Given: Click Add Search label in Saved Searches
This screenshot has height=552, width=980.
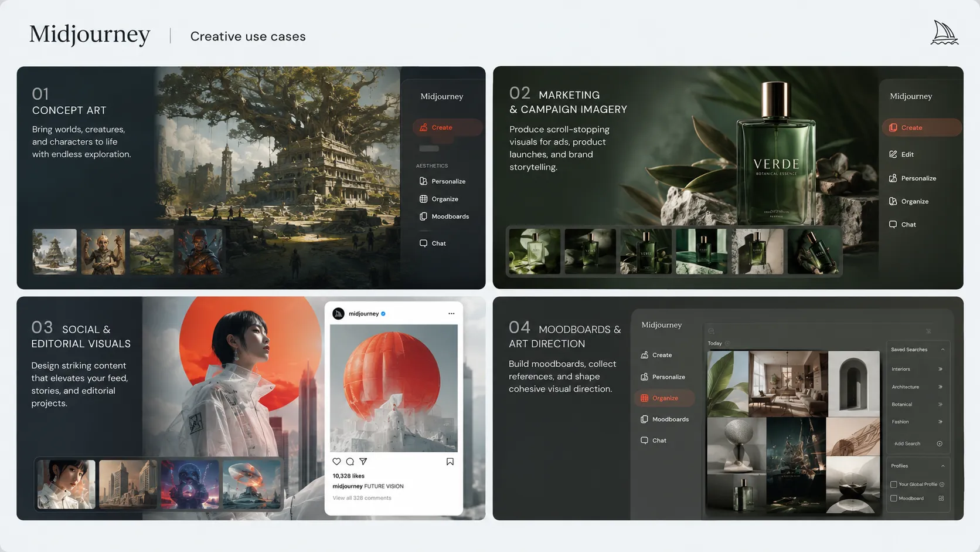Looking at the screenshot, I should pos(907,443).
